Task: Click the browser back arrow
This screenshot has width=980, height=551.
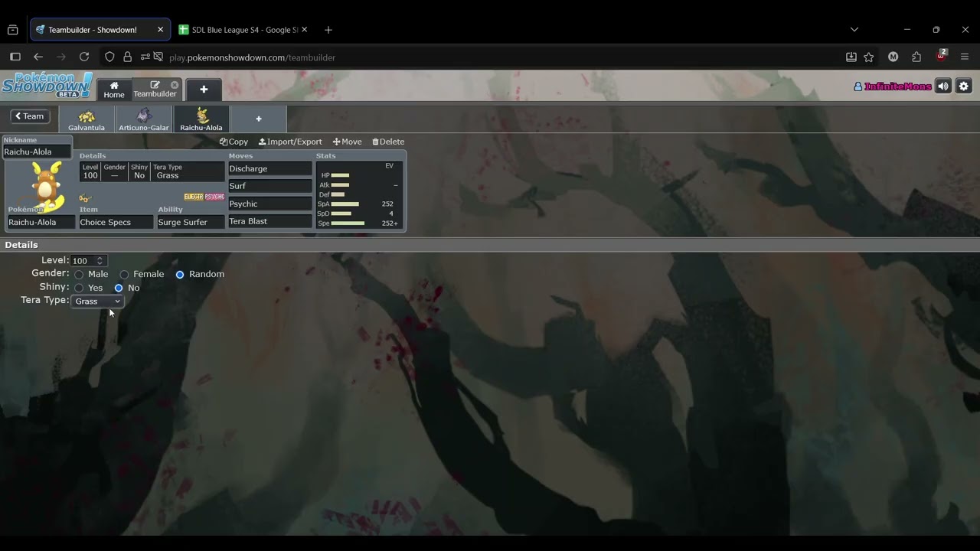Action: [38, 57]
